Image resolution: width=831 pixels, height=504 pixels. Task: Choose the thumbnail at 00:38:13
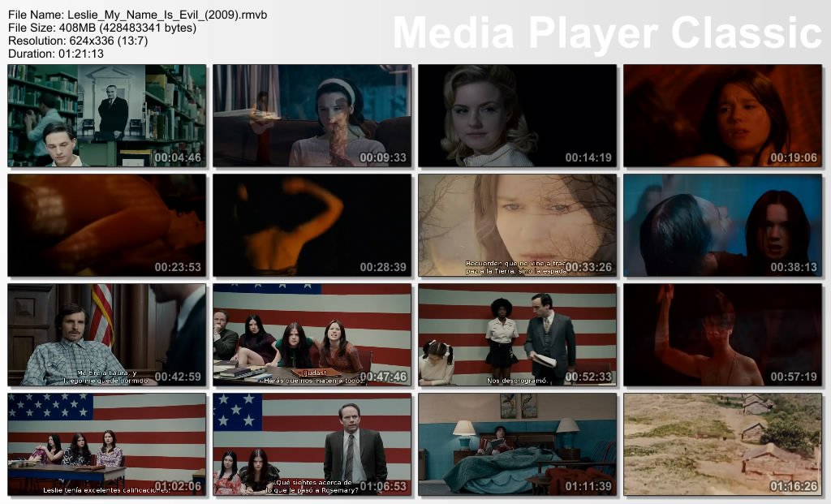pyautogui.click(x=723, y=226)
